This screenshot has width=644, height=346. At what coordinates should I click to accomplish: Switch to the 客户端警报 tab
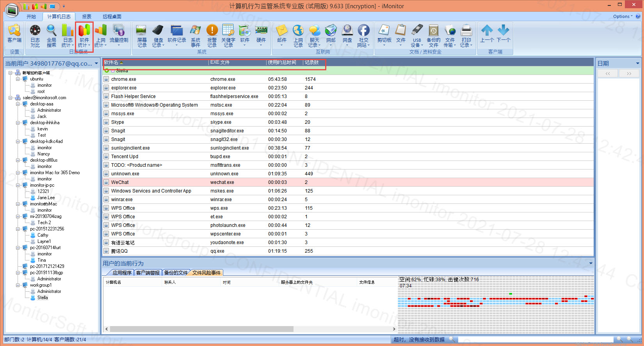click(x=148, y=273)
